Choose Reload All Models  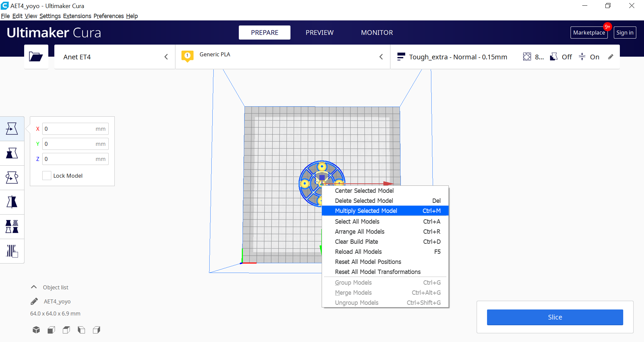click(x=385, y=251)
